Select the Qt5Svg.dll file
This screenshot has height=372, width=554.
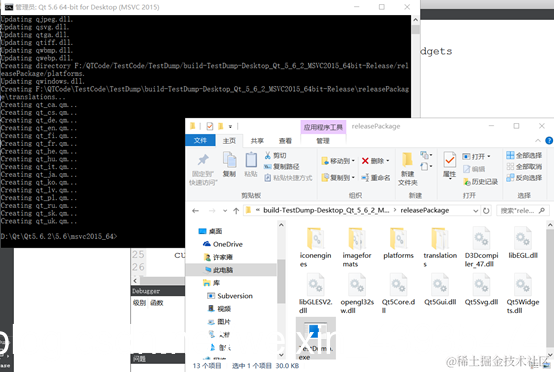point(481,290)
